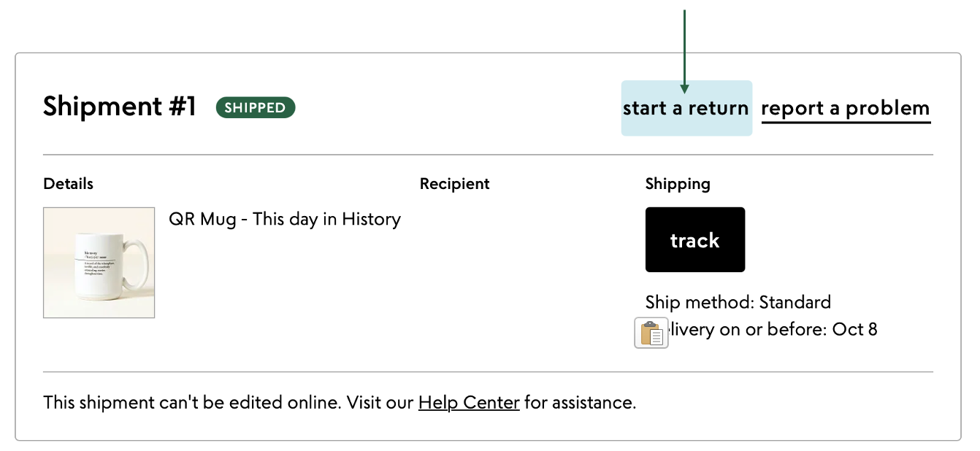Report a problem with Shipment #1
Viewport: 980px width, 451px height.
tap(845, 107)
